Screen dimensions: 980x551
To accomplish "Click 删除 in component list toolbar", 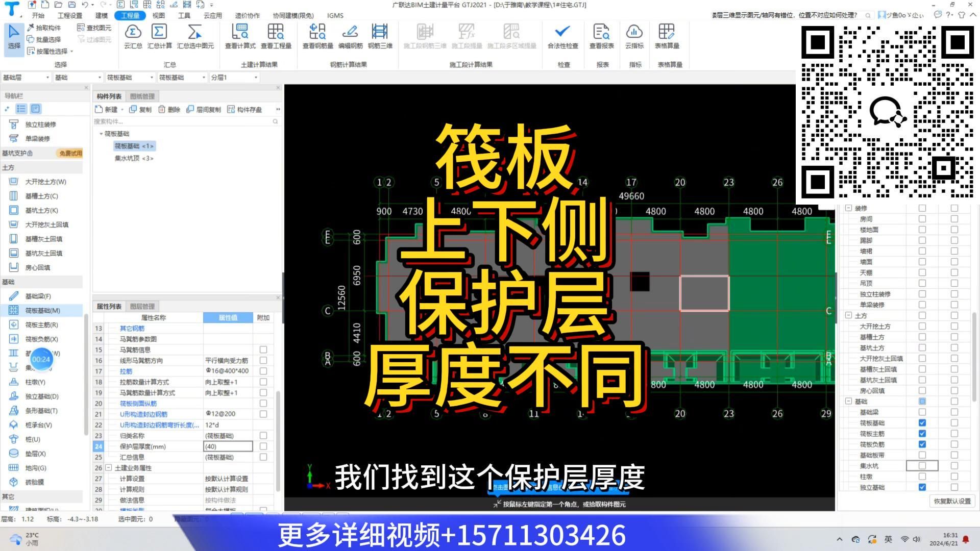I will tap(169, 109).
